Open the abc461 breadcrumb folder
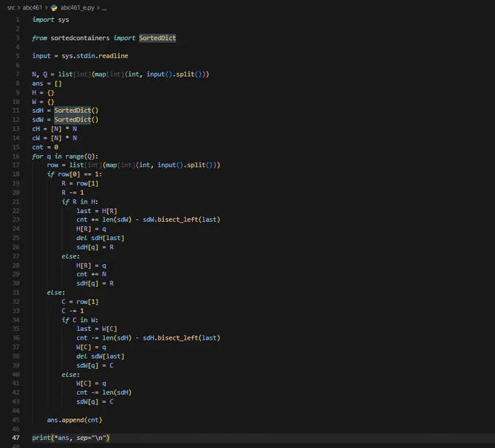 click(32, 7)
